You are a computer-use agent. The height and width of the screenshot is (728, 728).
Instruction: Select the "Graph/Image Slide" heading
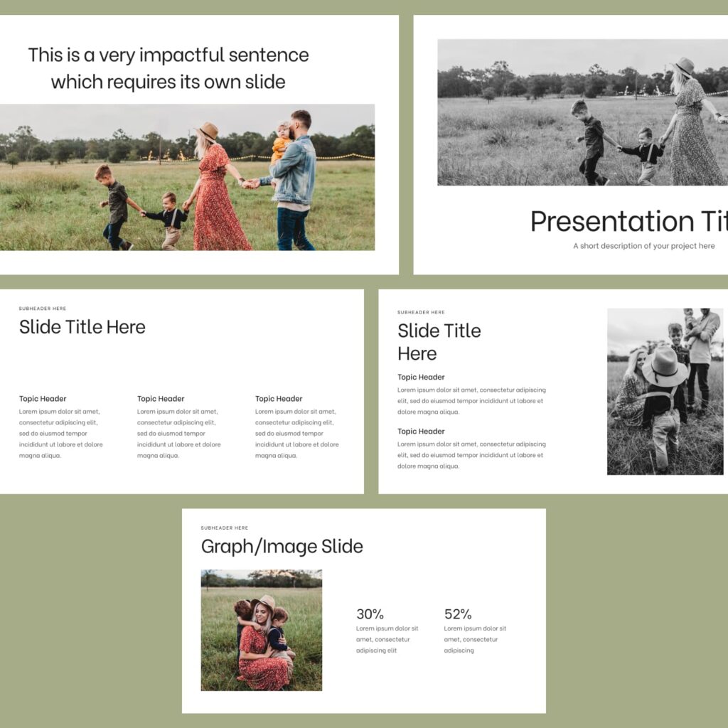click(282, 547)
